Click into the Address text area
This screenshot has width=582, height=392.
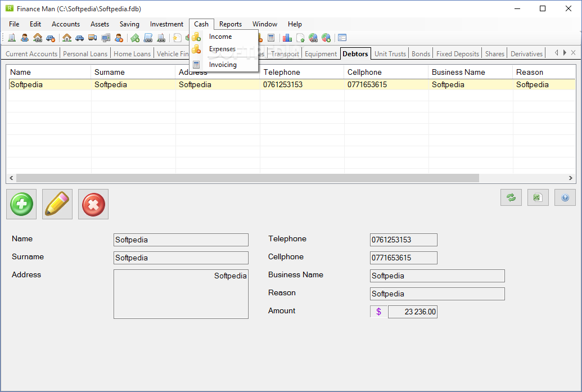pyautogui.click(x=181, y=294)
